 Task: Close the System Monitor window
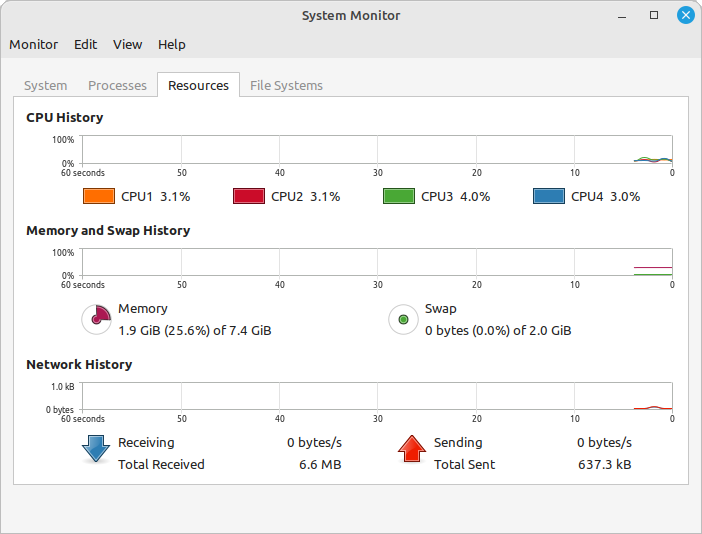coord(685,16)
